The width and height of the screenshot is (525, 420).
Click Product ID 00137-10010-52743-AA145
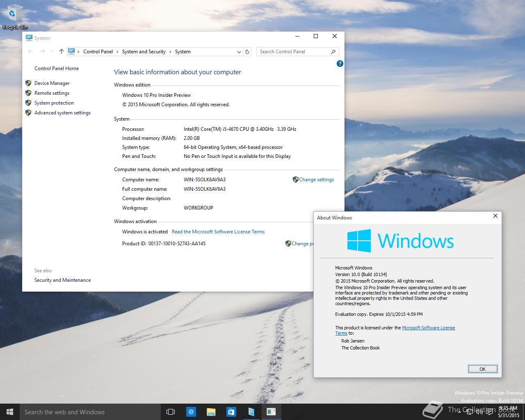tap(164, 244)
